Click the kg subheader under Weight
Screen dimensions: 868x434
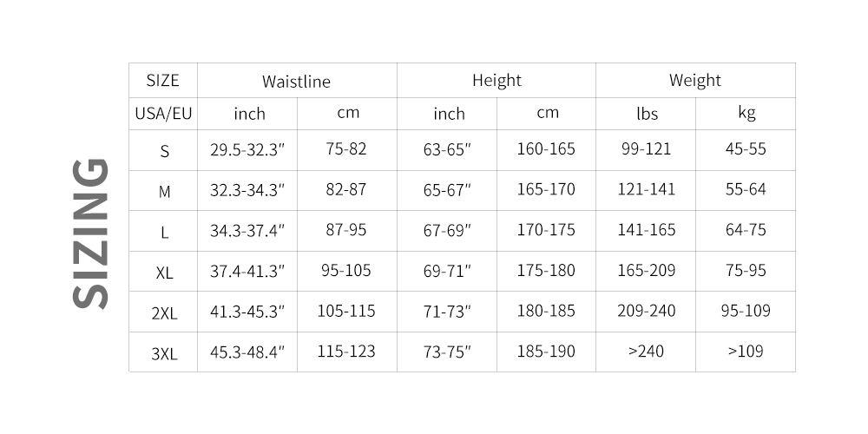[x=746, y=114]
